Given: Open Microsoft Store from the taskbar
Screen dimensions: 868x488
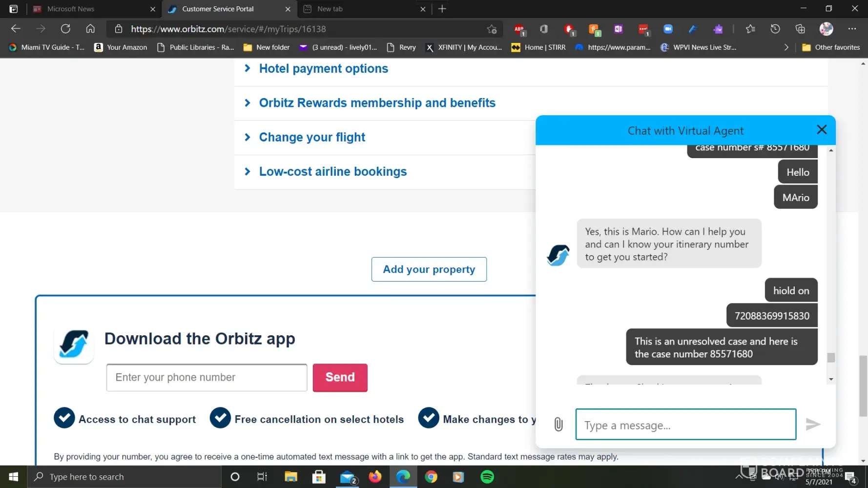Looking at the screenshot, I should click(319, 477).
